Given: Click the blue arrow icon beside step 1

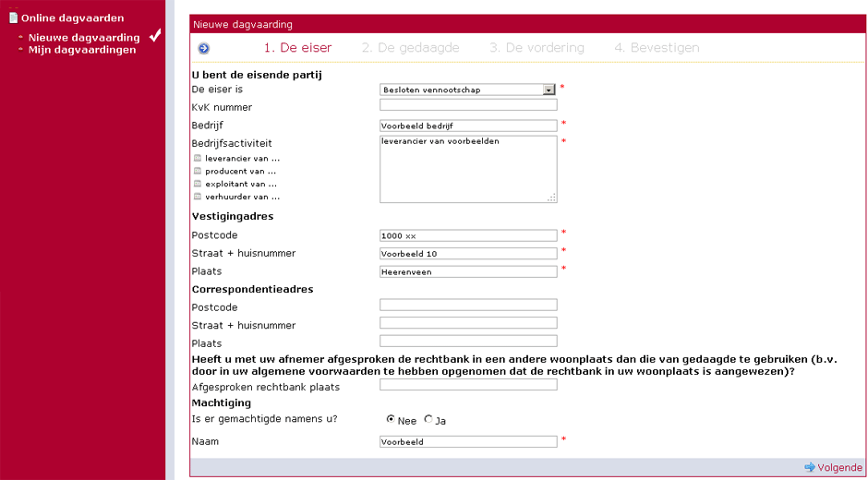Looking at the screenshot, I should pos(204,49).
